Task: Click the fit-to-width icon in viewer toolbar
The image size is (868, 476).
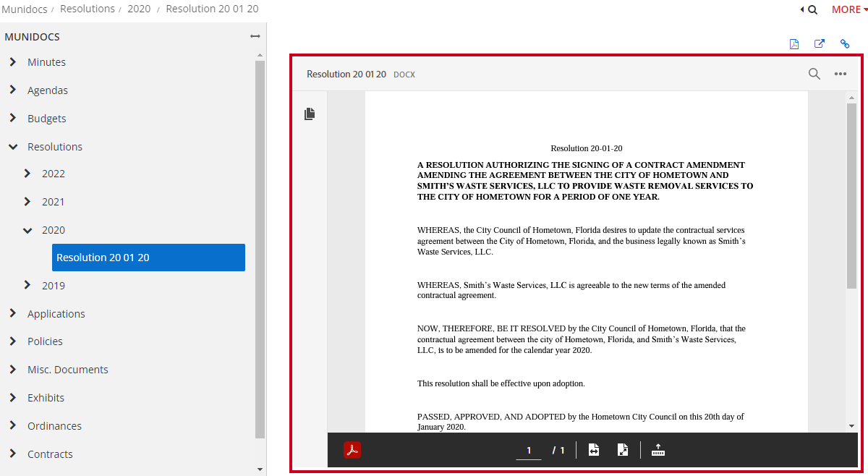Action: [x=594, y=450]
